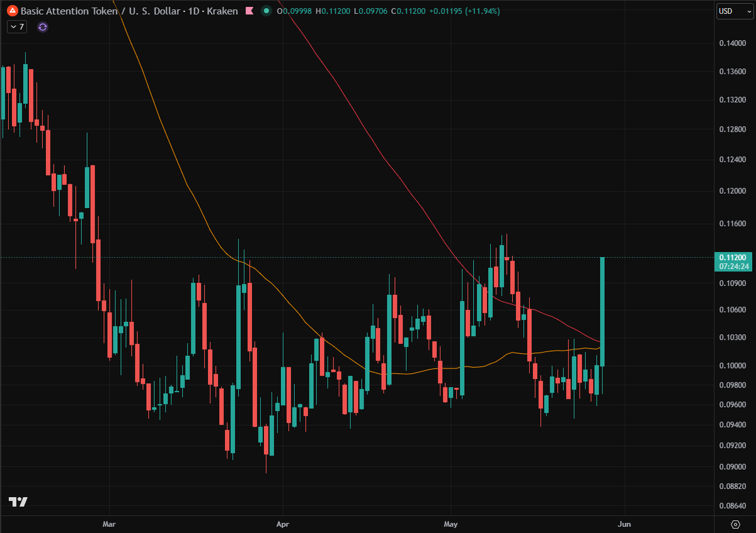
Task: Select the tall green latest candle
Action: pyautogui.click(x=603, y=312)
